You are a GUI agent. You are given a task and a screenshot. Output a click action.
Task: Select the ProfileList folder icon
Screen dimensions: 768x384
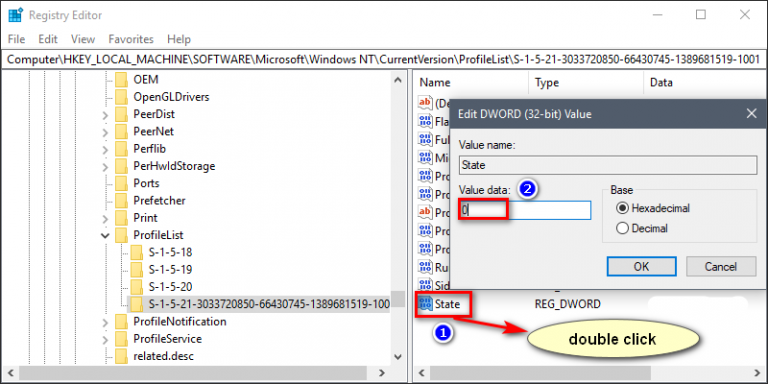pyautogui.click(x=121, y=235)
